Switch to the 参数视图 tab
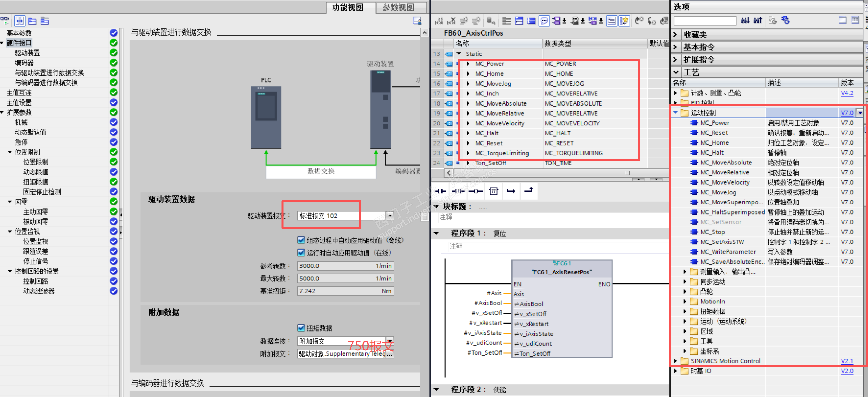This screenshot has height=397, width=868. pos(398,7)
